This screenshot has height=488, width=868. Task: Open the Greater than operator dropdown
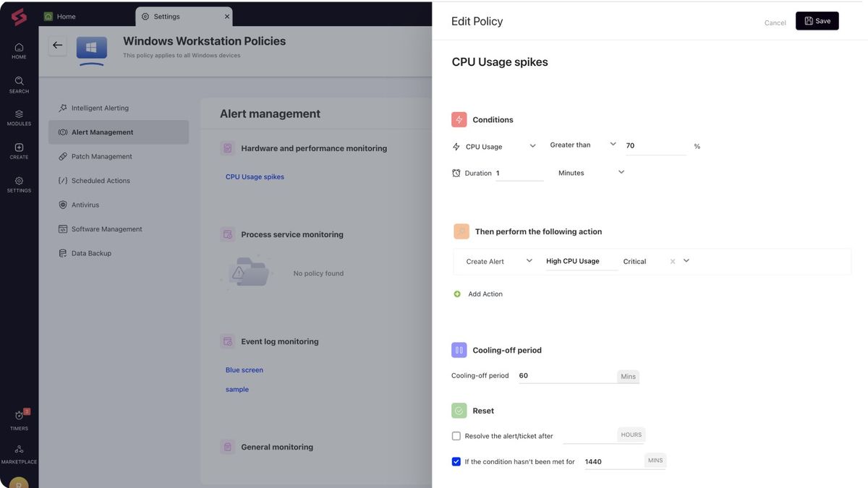pos(613,145)
